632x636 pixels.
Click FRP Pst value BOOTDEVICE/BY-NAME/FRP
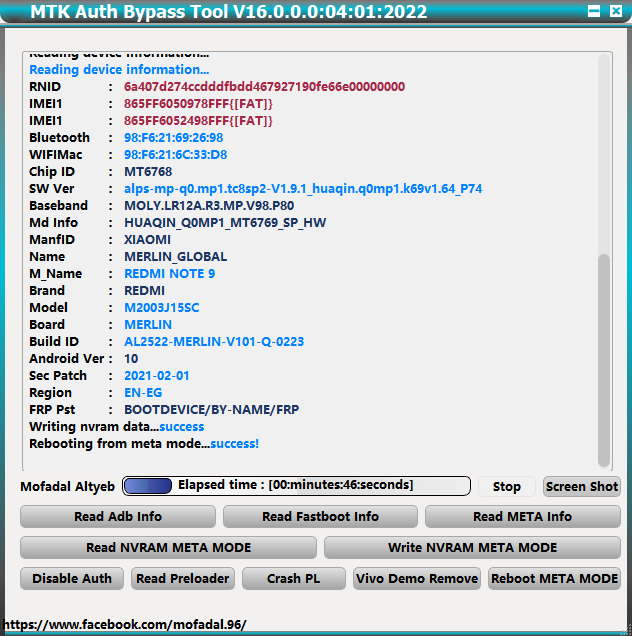(x=212, y=410)
